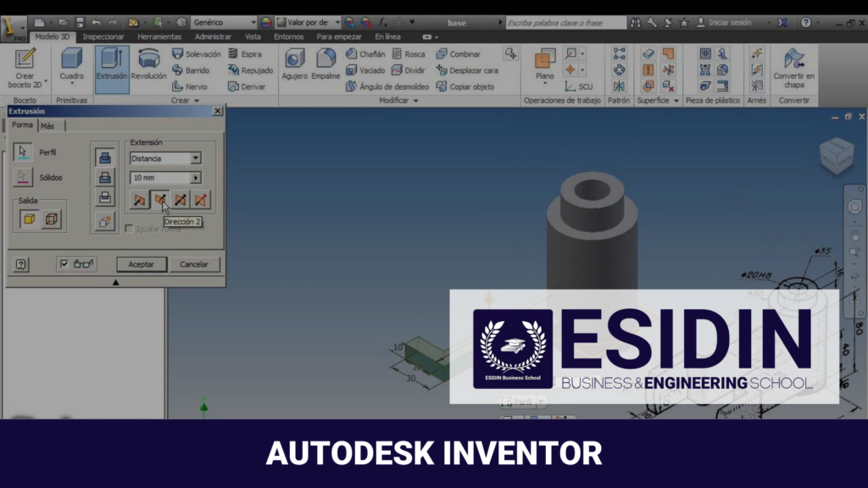Click Aceptar to confirm the extrusion

[x=141, y=263]
